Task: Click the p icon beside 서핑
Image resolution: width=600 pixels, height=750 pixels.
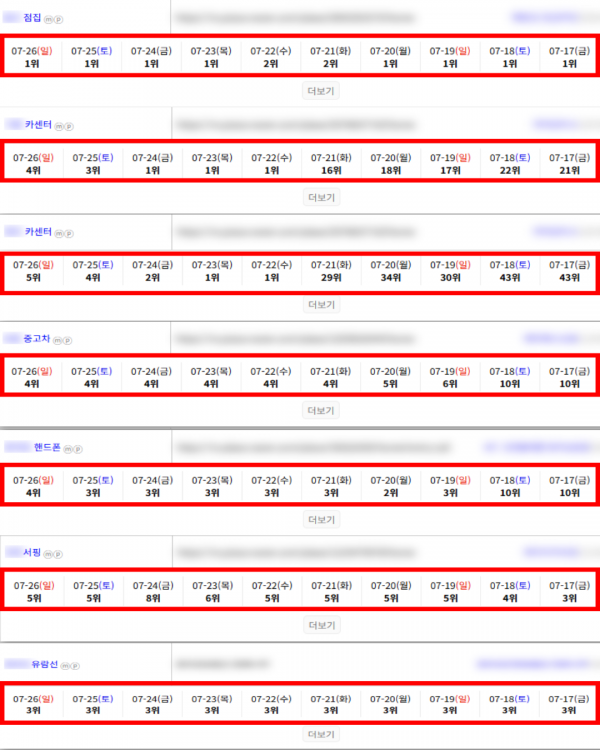Action: pyautogui.click(x=58, y=554)
